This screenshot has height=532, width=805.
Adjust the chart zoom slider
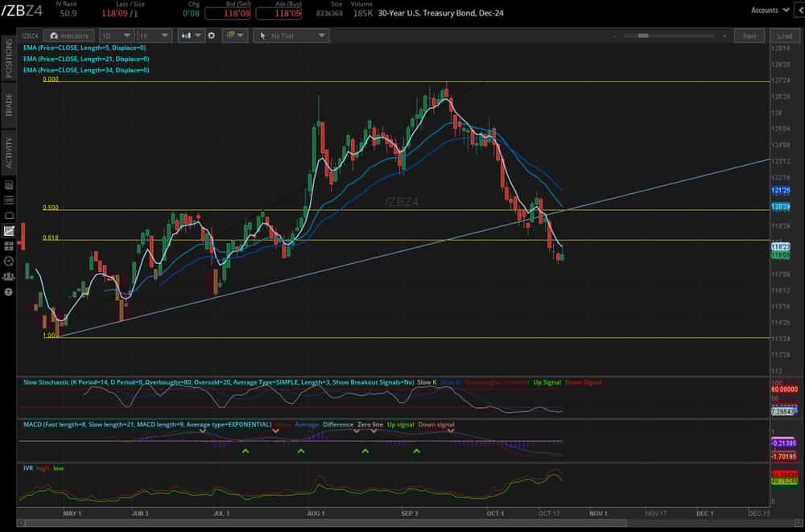(x=644, y=35)
